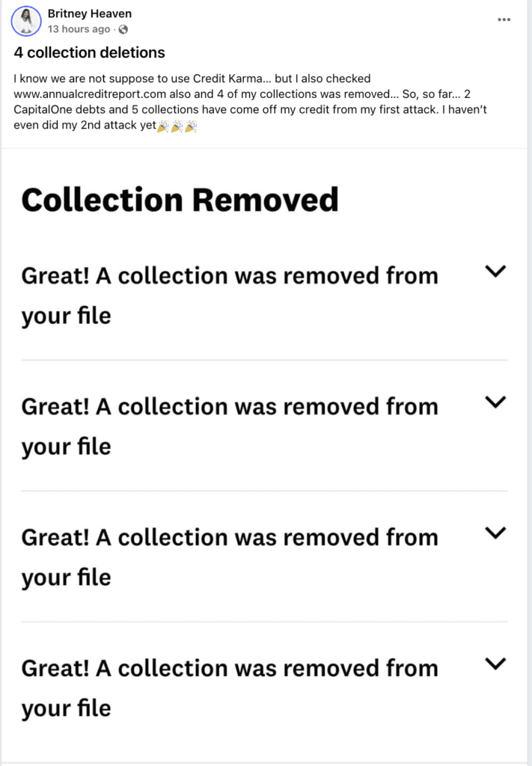This screenshot has width=532, height=766.
Task: Select the first "Great! A collection was removed" row
Action: pos(230,295)
